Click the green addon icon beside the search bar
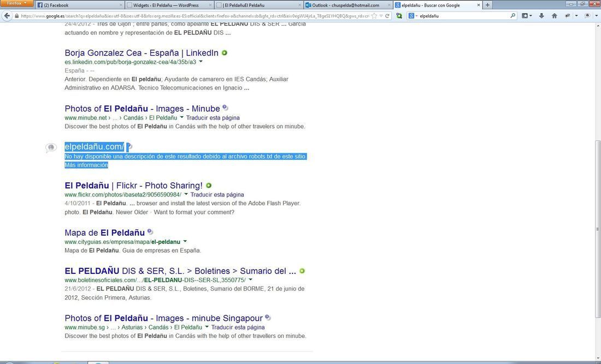 (x=399, y=16)
